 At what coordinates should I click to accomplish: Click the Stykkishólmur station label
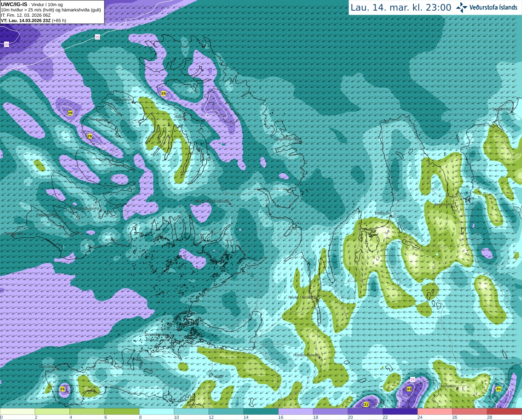[x=156, y=334]
